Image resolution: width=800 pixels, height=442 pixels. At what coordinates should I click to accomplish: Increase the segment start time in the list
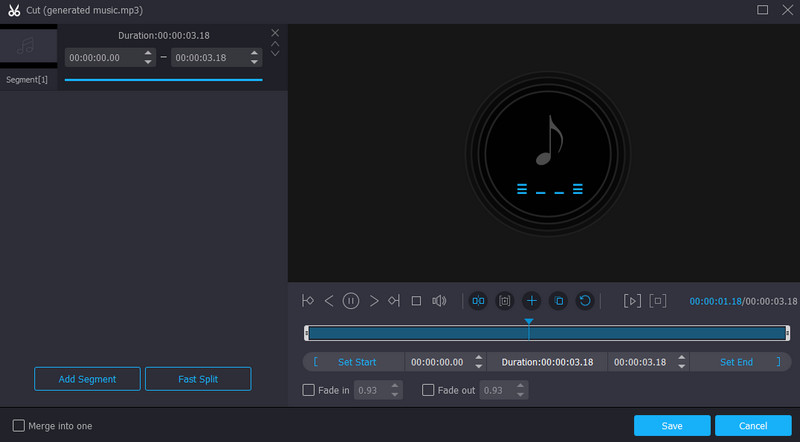click(x=150, y=54)
